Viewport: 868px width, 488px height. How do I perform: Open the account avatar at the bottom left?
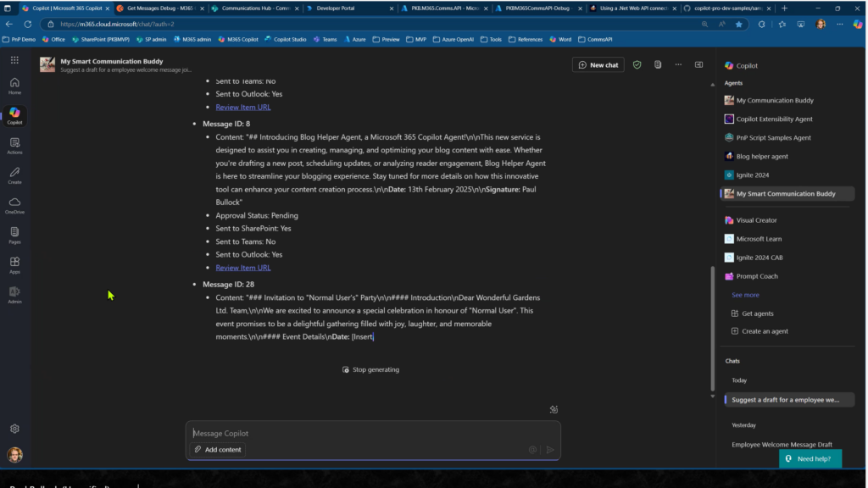(x=15, y=454)
